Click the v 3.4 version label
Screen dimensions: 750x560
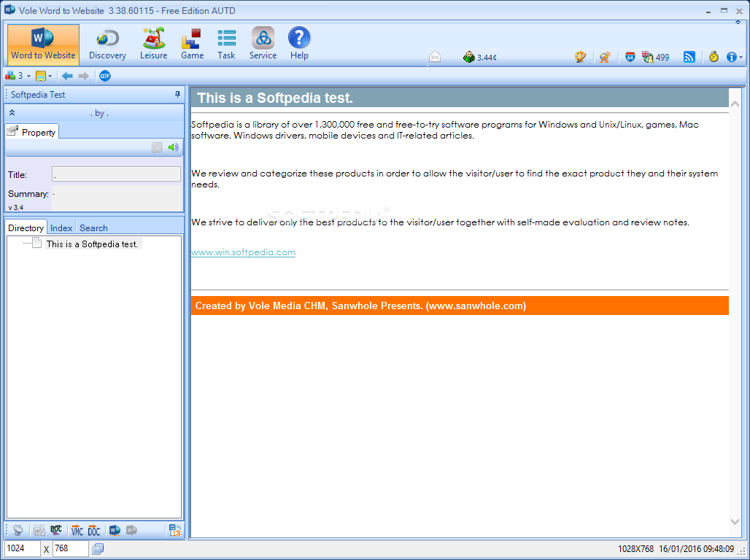tap(16, 208)
